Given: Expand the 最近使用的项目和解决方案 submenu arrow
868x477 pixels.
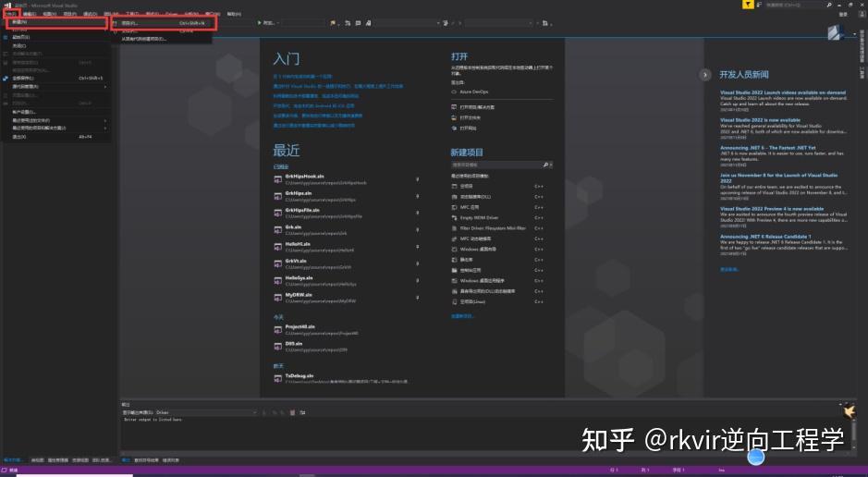Looking at the screenshot, I should (105, 128).
